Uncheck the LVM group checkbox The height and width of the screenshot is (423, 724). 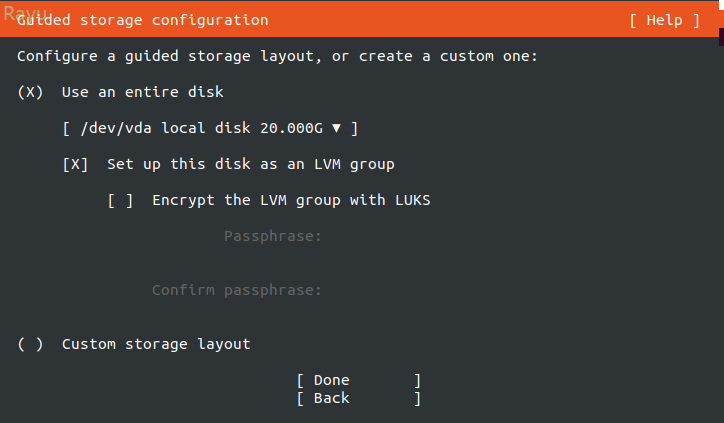click(x=75, y=164)
